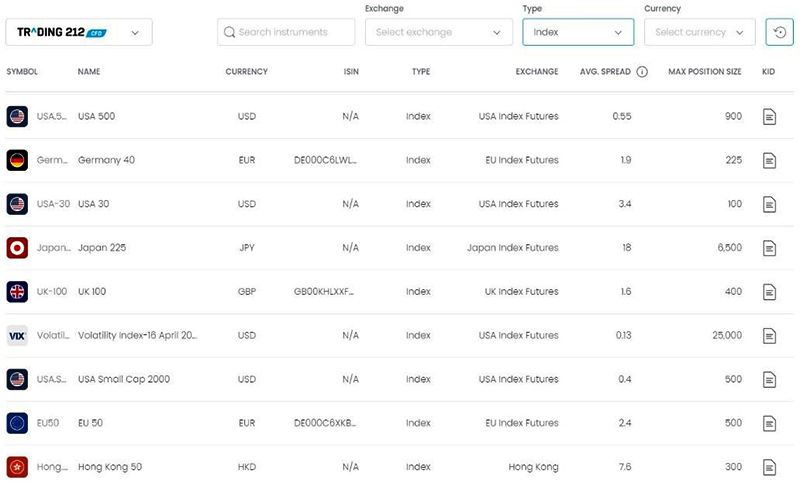Click the TYPE column header

coord(421,72)
